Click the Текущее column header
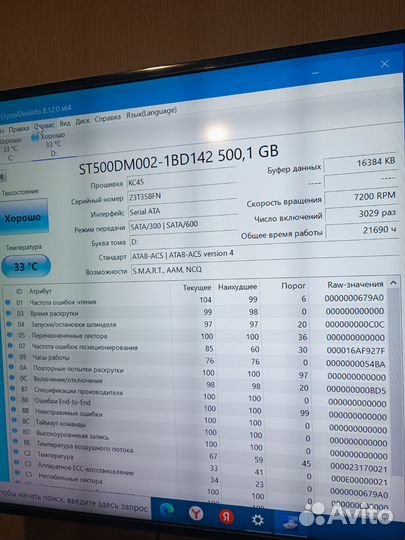The width and height of the screenshot is (405, 540). click(x=197, y=287)
